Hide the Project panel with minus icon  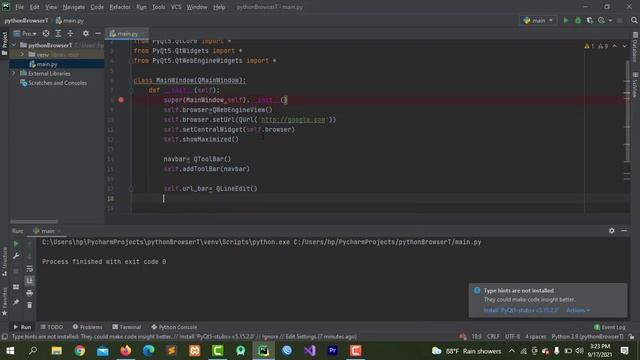pos(98,33)
